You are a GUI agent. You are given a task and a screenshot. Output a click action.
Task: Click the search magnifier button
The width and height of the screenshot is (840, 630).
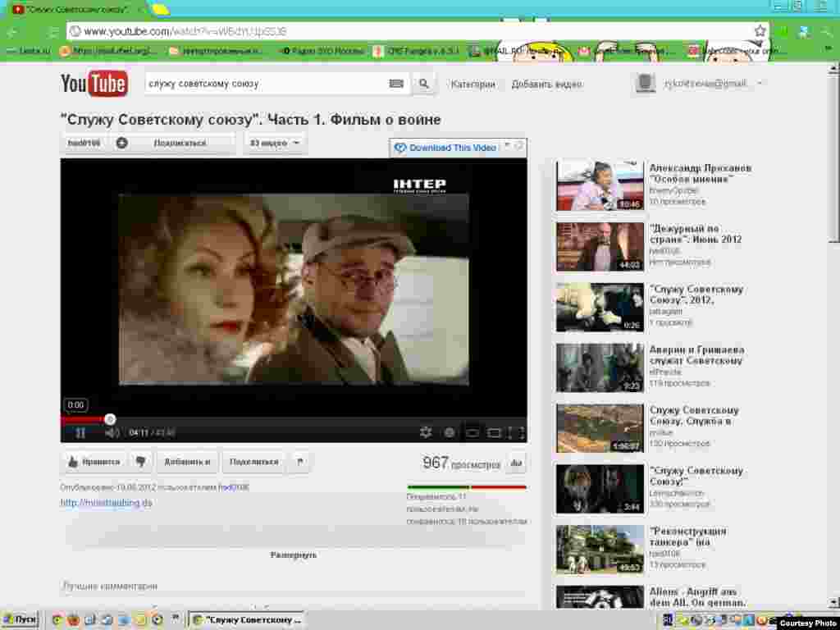pyautogui.click(x=423, y=84)
